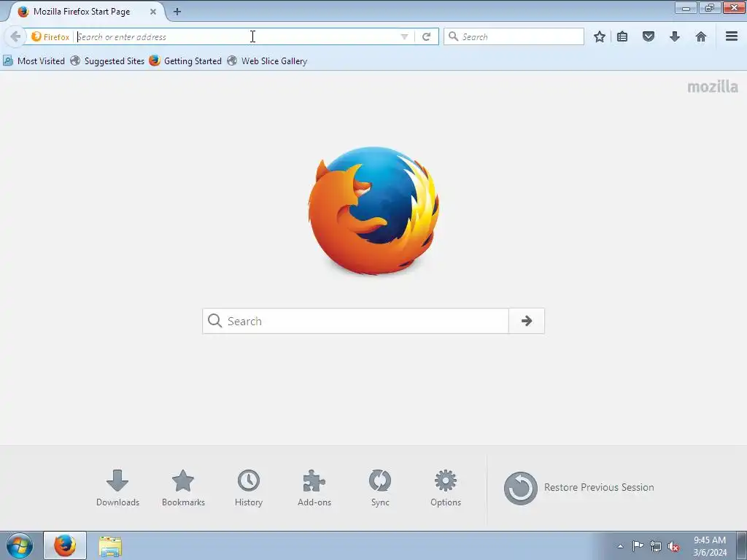Image resolution: width=747 pixels, height=560 pixels.
Task: Open the downloads arrow in toolbar
Action: (x=675, y=36)
